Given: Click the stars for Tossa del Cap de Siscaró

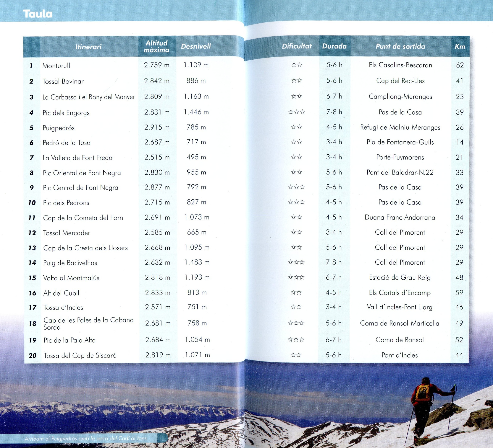Looking at the screenshot, I should 296,355.
